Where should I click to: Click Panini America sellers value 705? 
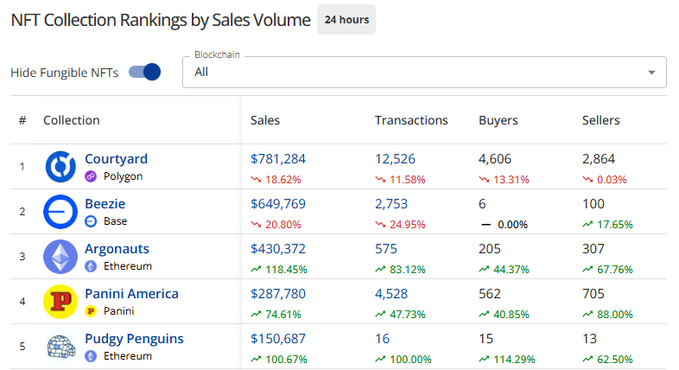593,294
